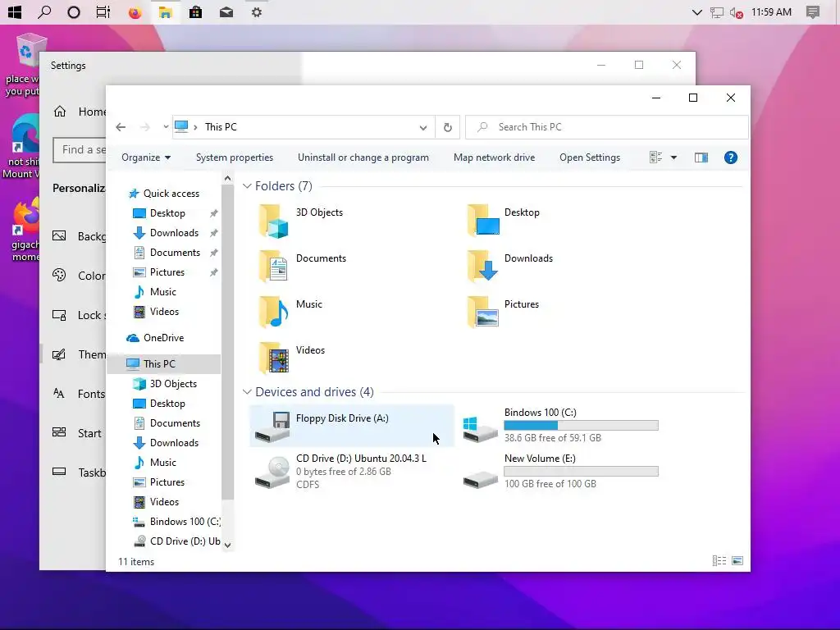Click This PC in the address bar
The image size is (840, 630).
tap(221, 127)
